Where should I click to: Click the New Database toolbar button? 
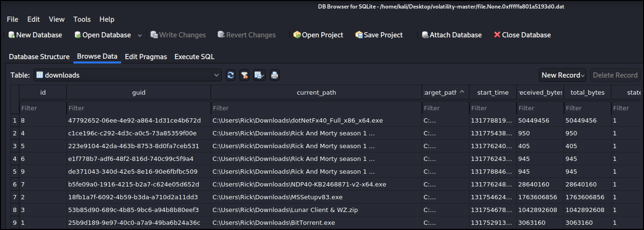click(35, 35)
